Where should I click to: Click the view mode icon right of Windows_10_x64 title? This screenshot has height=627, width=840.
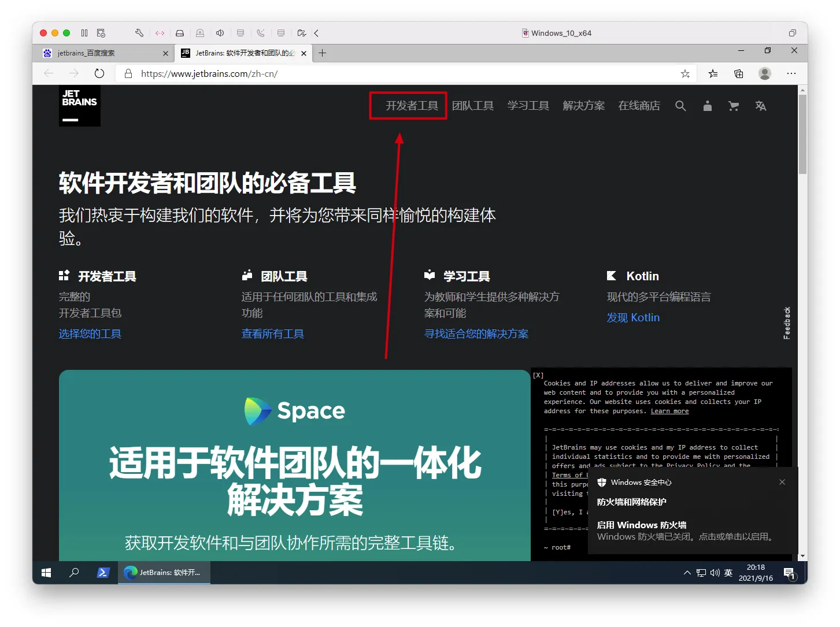[793, 33]
